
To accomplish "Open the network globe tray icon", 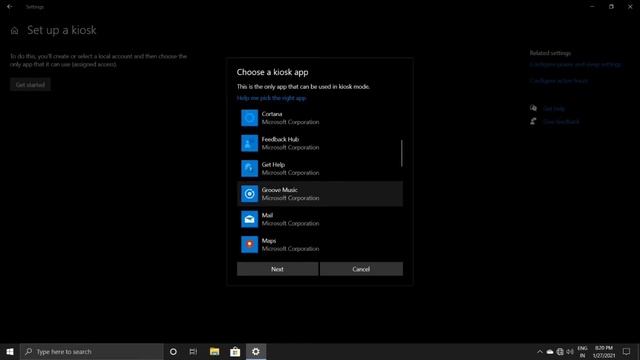I will click(x=560, y=352).
